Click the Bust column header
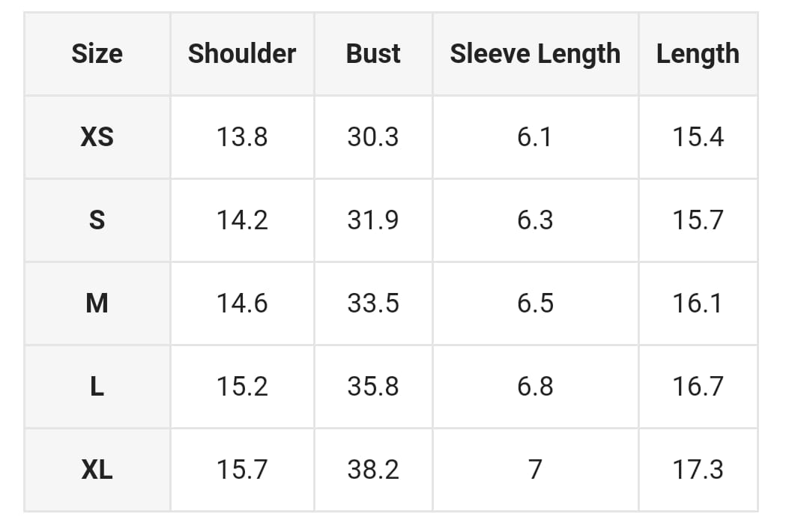Image resolution: width=786 pixels, height=532 pixels. pos(373,54)
